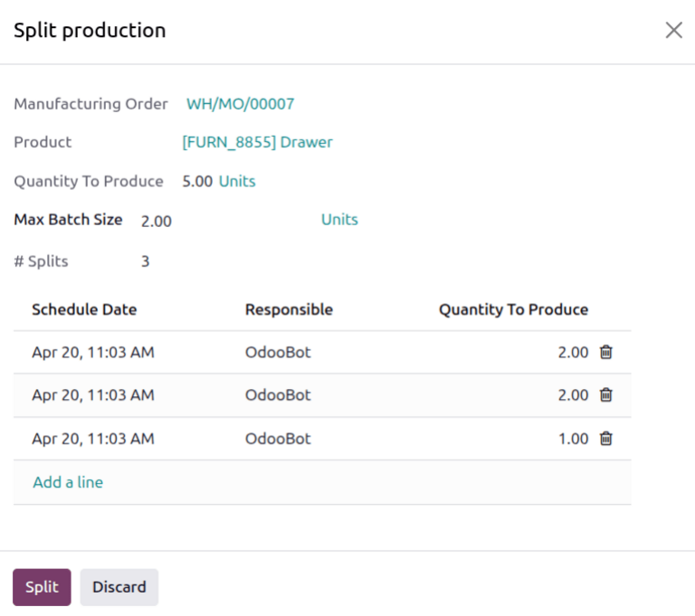695x616 pixels.
Task: Select OdooBot responsible in third row
Action: tap(278, 439)
